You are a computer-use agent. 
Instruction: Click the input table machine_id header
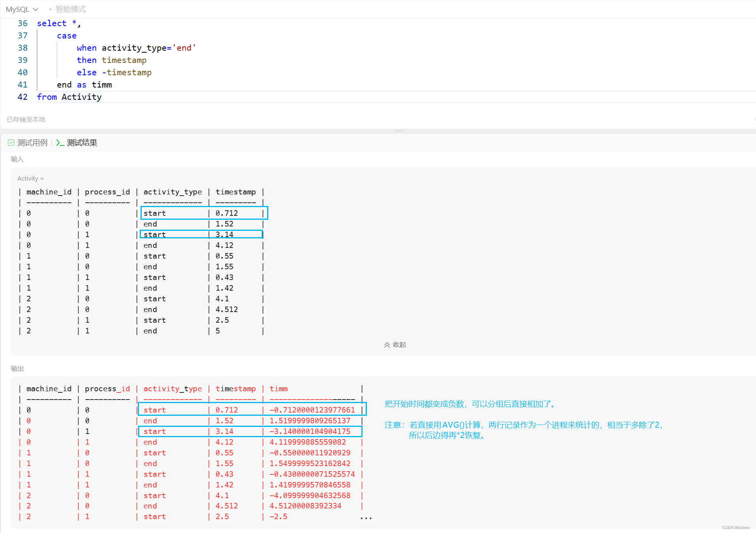point(49,192)
